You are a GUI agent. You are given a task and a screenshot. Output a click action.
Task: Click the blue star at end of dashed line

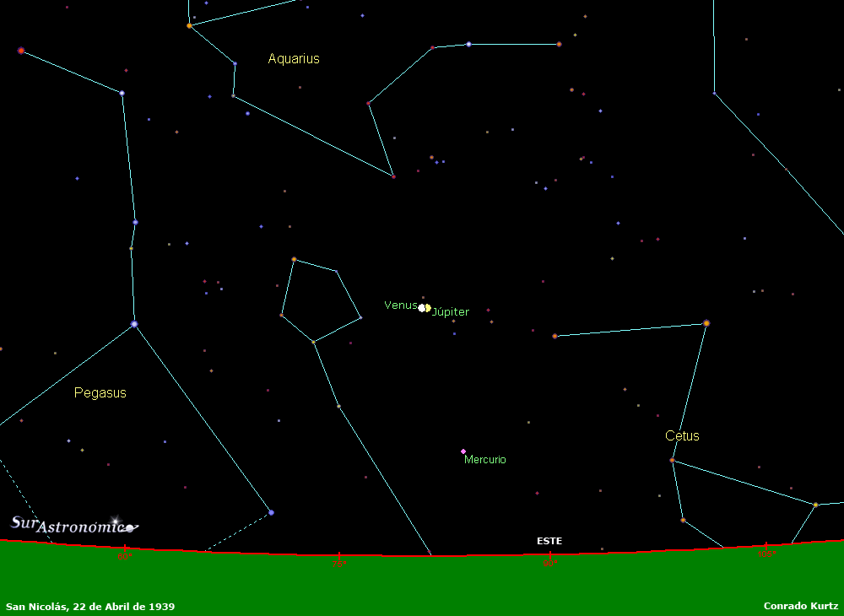tap(271, 512)
